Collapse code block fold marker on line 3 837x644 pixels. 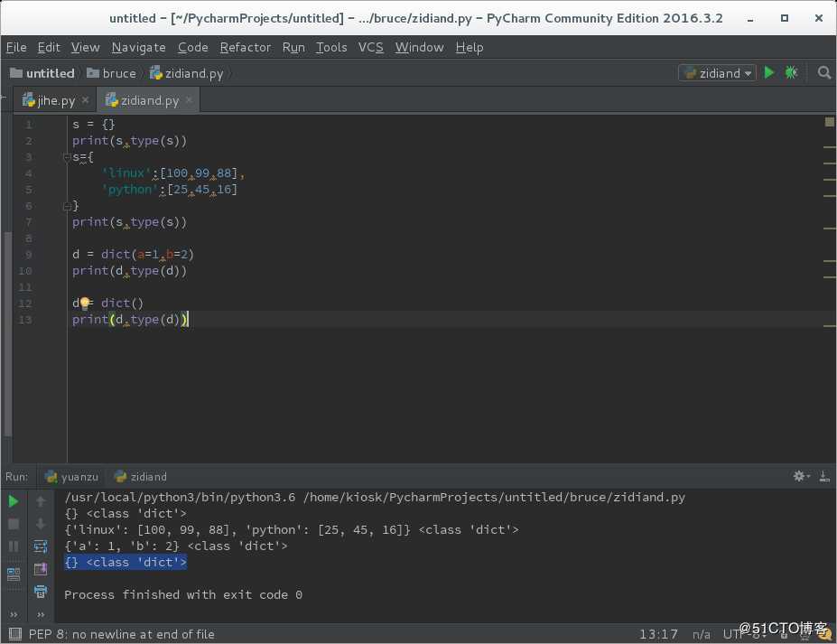[67, 157]
